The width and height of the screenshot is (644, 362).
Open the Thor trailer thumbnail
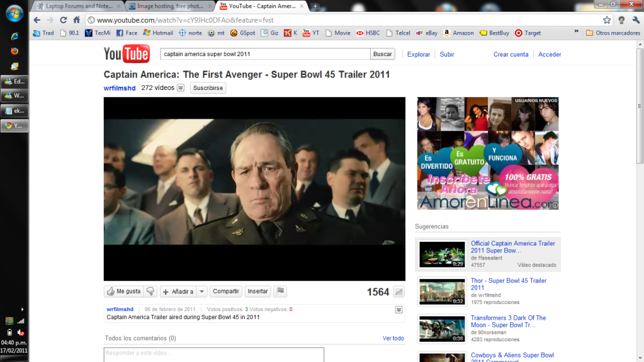(x=442, y=291)
